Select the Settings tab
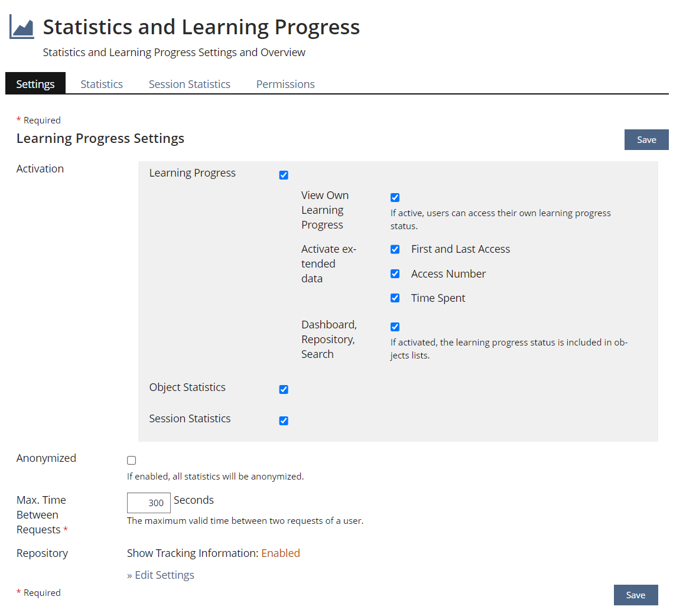The height and width of the screenshot is (616, 673). [35, 84]
